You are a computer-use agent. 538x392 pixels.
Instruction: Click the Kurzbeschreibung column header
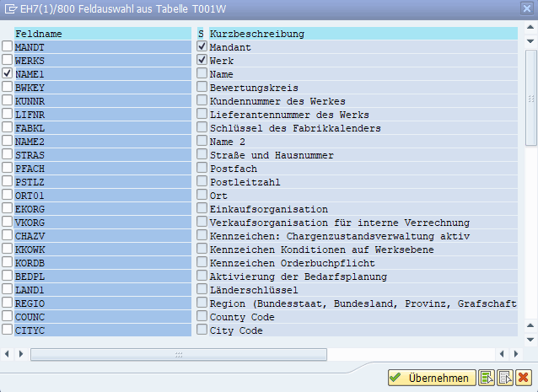coord(363,34)
